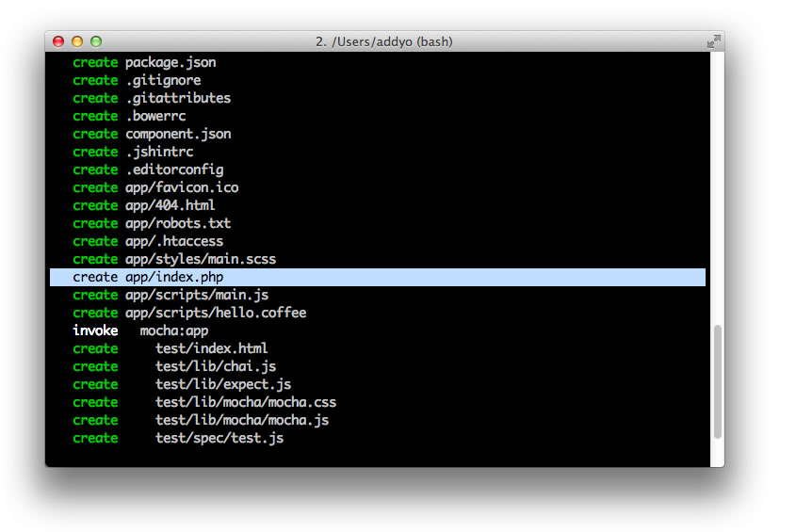The height and width of the screenshot is (532, 796).
Task: Click the terminal vertical scrollbar thumb
Action: click(x=717, y=381)
